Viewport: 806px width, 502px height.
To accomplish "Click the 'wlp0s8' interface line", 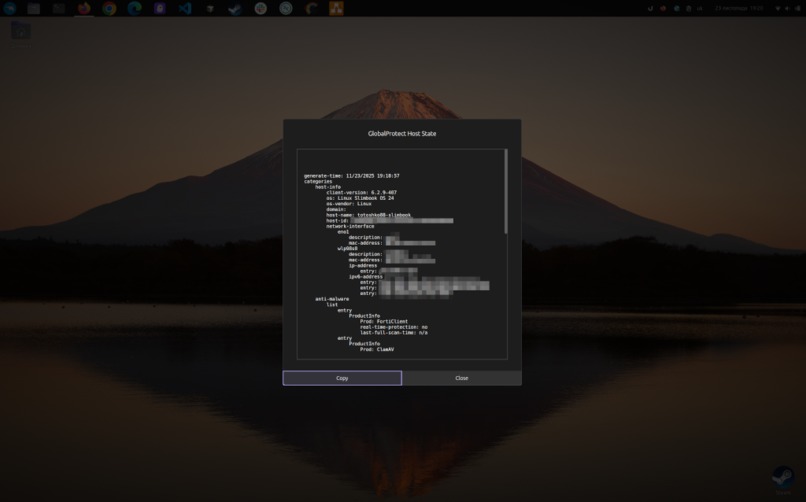I will [347, 249].
